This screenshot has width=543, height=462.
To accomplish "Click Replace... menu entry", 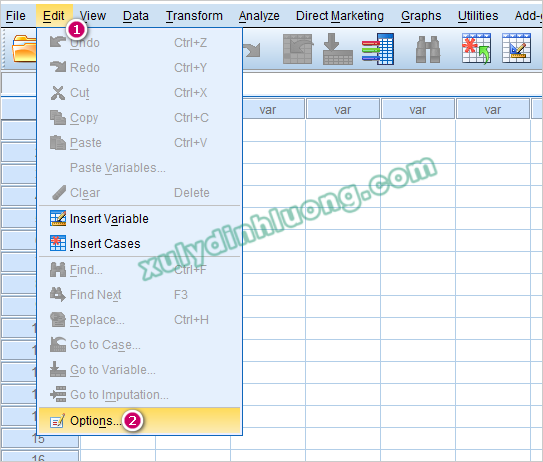I will coord(140,319).
